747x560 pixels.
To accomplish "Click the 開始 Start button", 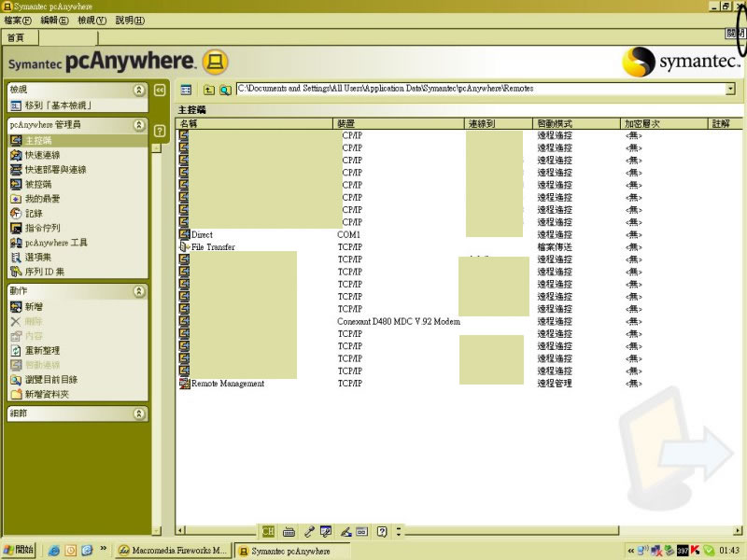I will (x=19, y=550).
